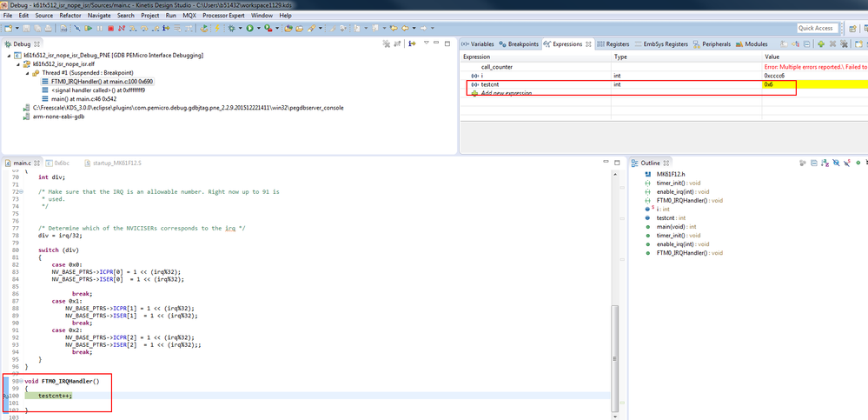Switch to the Variables tab

pos(478,43)
